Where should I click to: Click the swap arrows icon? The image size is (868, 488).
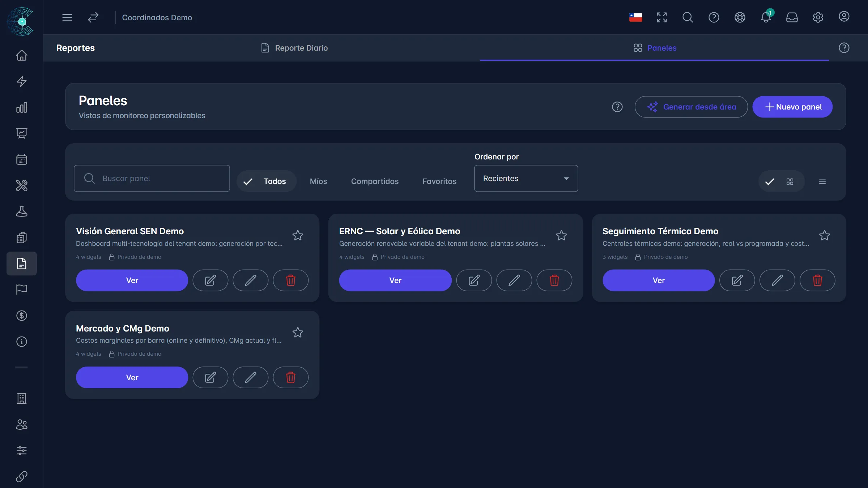(93, 17)
